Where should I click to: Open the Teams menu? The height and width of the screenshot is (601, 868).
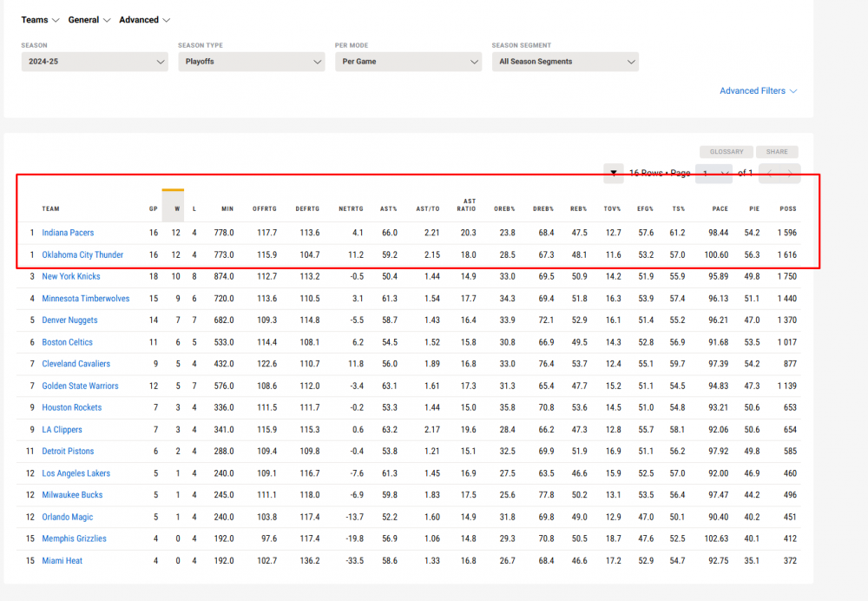(x=40, y=20)
